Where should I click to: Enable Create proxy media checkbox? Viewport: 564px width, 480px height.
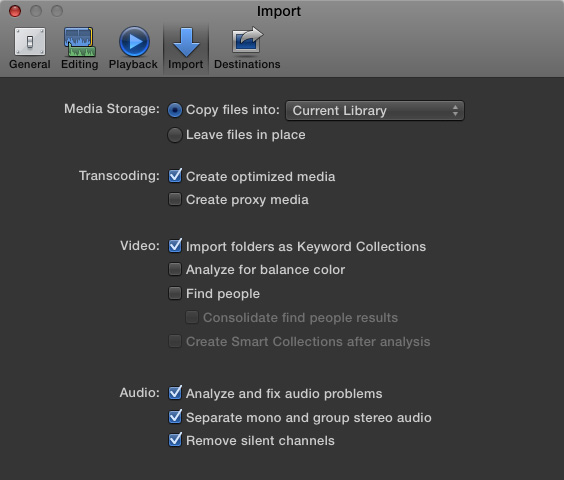click(175, 199)
